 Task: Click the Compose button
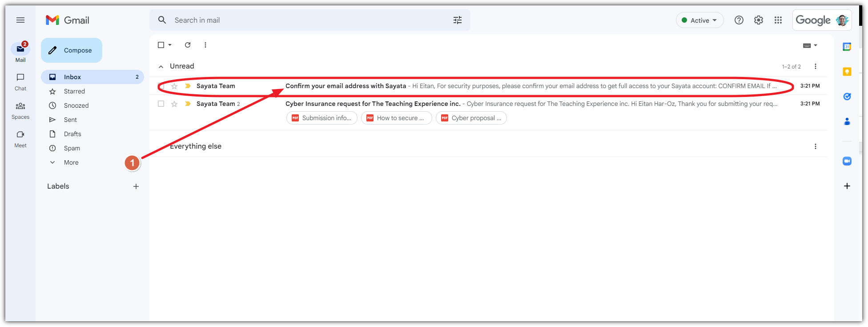pyautogui.click(x=72, y=50)
